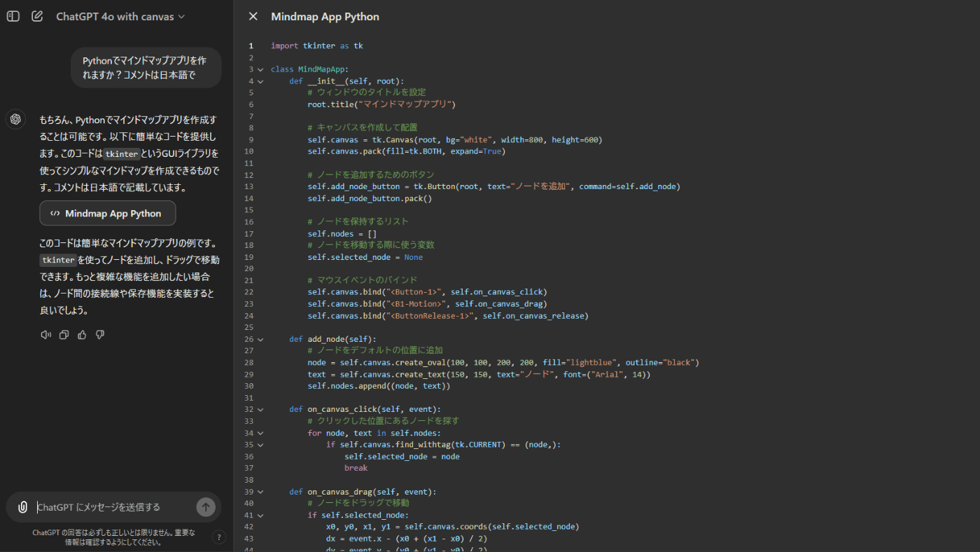Viewport: 980px width, 552px height.
Task: Click the inline tkinter code tag in first paragraph
Action: pyautogui.click(x=122, y=154)
